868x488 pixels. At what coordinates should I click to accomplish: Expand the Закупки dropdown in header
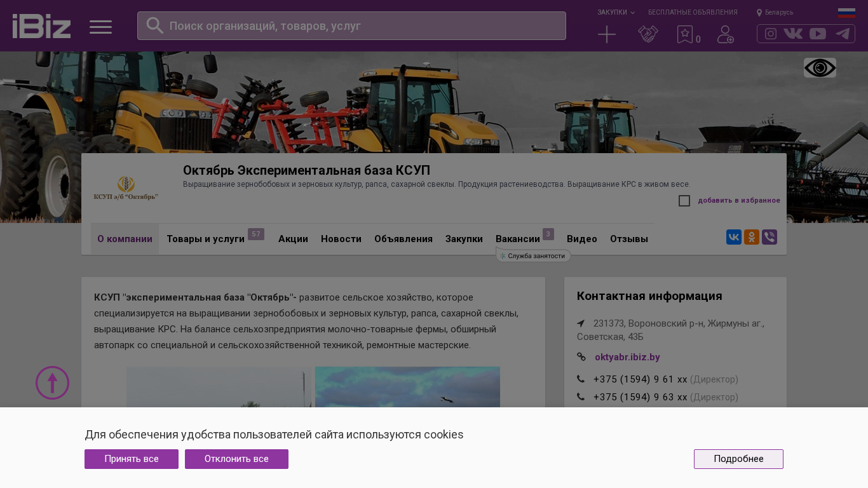point(616,12)
